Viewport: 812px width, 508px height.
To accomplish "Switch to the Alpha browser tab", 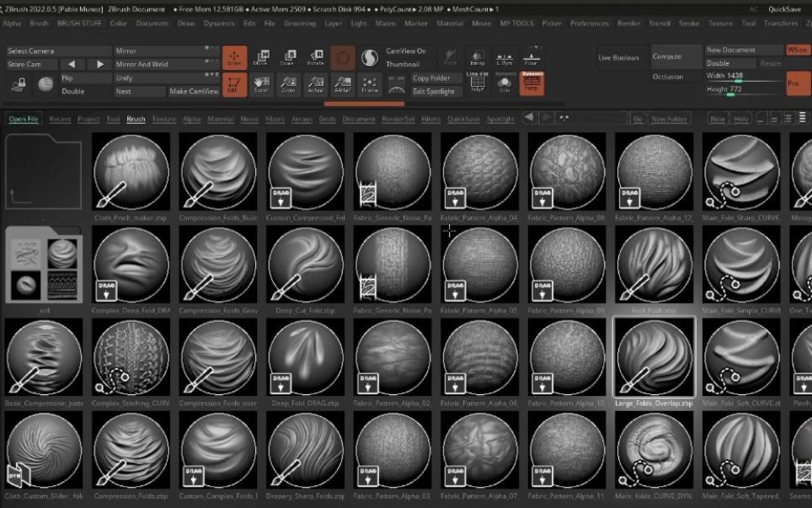I will (191, 119).
